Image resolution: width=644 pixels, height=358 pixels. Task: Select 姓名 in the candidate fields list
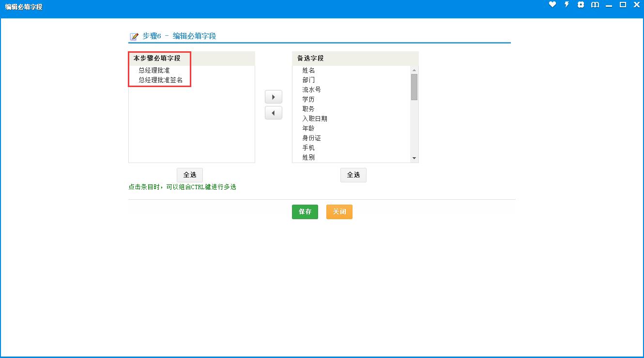point(308,70)
